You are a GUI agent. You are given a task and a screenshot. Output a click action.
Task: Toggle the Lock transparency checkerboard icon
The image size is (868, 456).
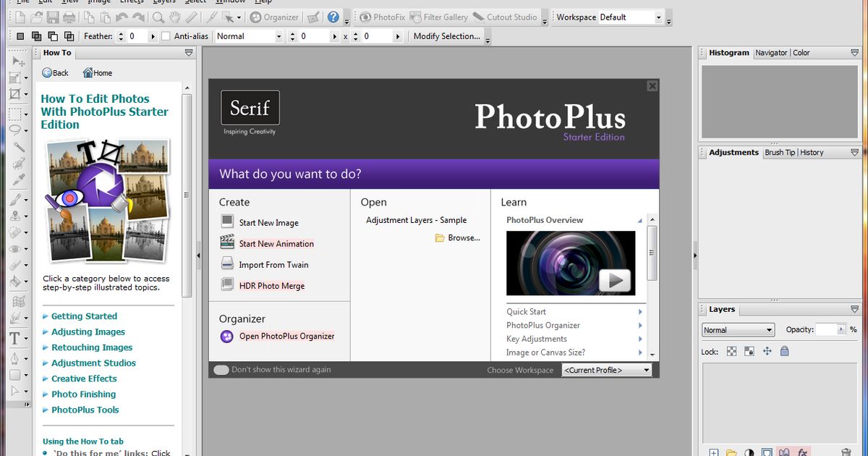(731, 351)
